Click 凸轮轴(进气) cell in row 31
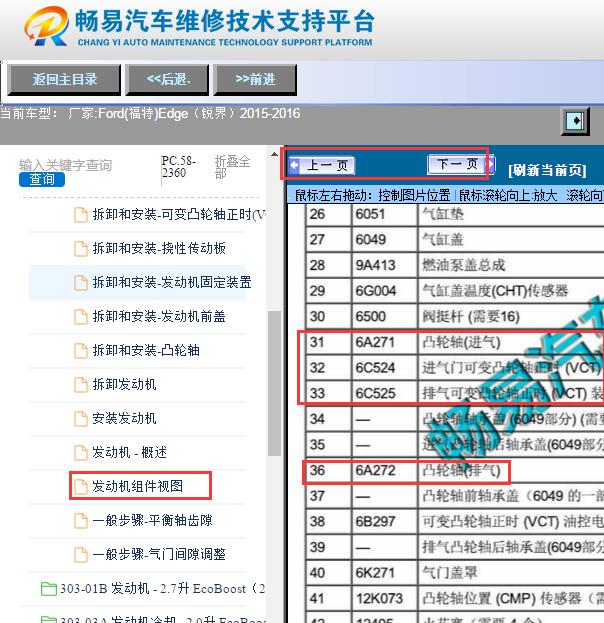Viewport: 604px width, 623px height. tap(511, 342)
